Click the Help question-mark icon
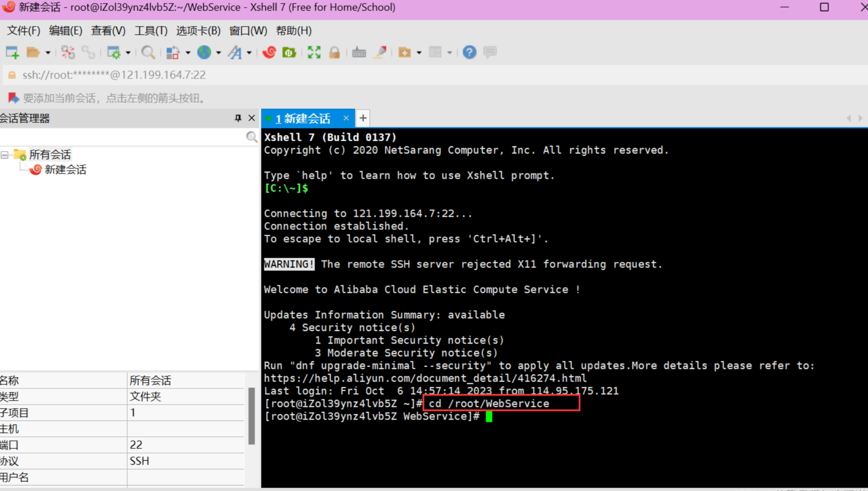This screenshot has height=491, width=868. coord(469,52)
